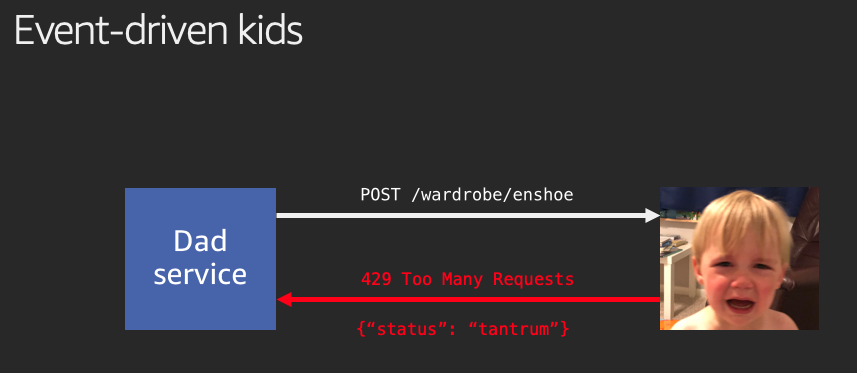Select the status tantrum JSON text
Screen dimensions: 857x373
tap(462, 329)
